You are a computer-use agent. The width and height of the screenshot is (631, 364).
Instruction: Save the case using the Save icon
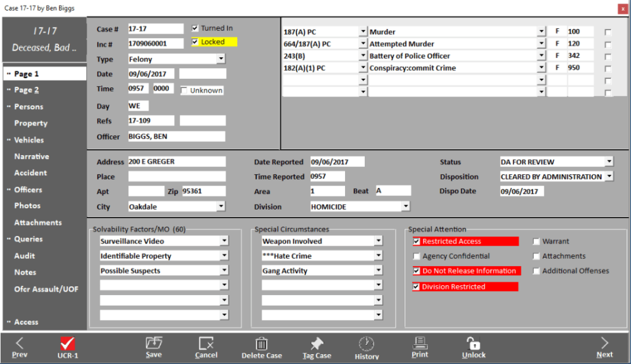coord(154,343)
